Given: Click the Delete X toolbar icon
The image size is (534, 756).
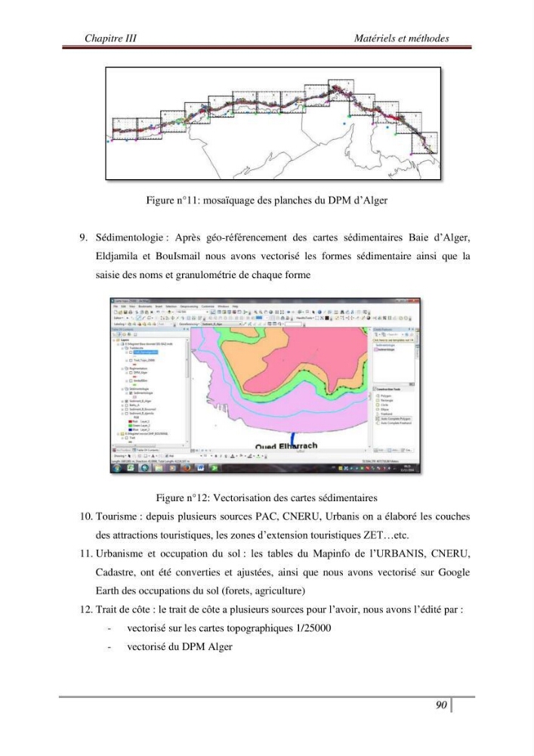Looking at the screenshot, I should coord(152,312).
